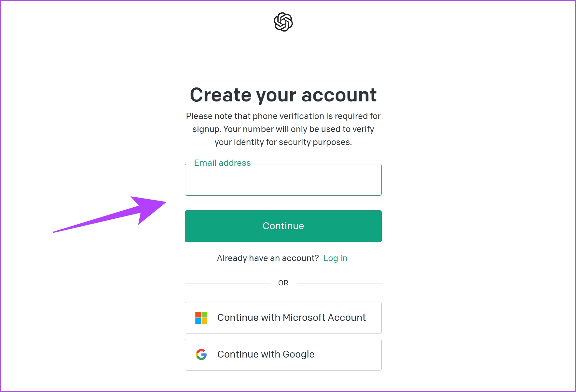Focus the Email address input field
This screenshot has height=392, width=576.
[283, 180]
